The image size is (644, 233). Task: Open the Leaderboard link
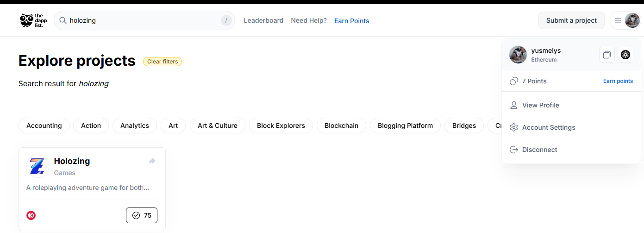[x=263, y=20]
